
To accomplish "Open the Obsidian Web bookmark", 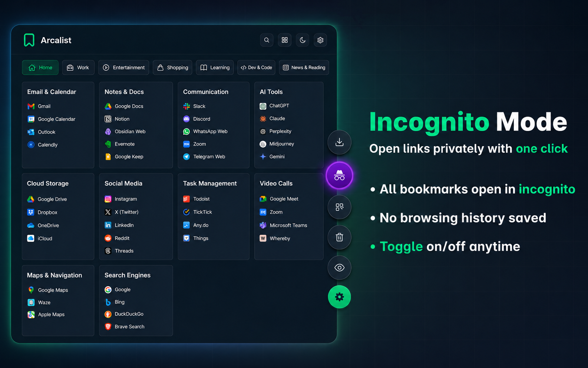I will pyautogui.click(x=125, y=132).
